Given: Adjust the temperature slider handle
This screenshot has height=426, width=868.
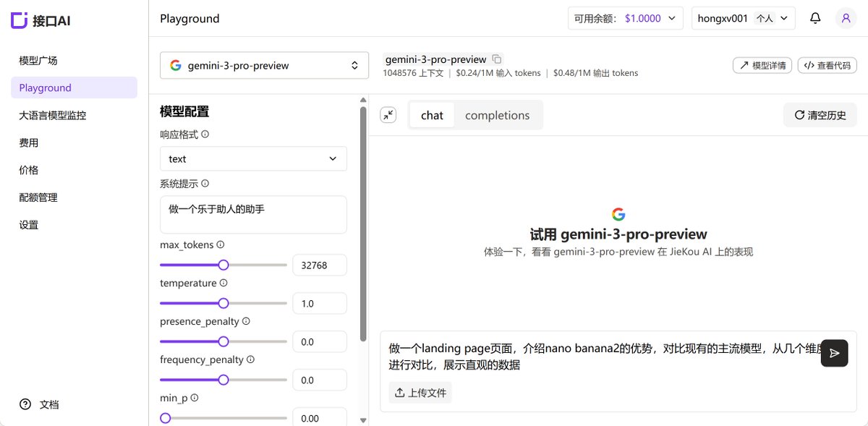Looking at the screenshot, I should pos(224,303).
